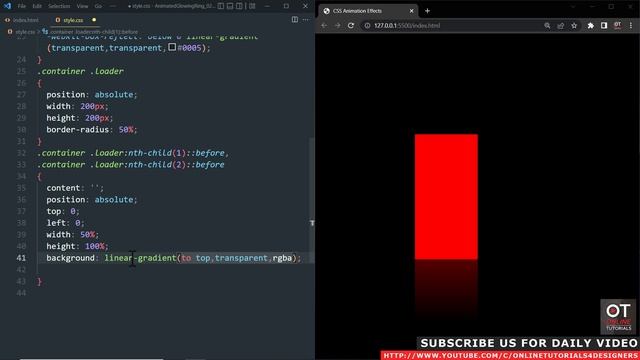
Task: Toggle bottom panel layout icon
Action: [230, 6]
